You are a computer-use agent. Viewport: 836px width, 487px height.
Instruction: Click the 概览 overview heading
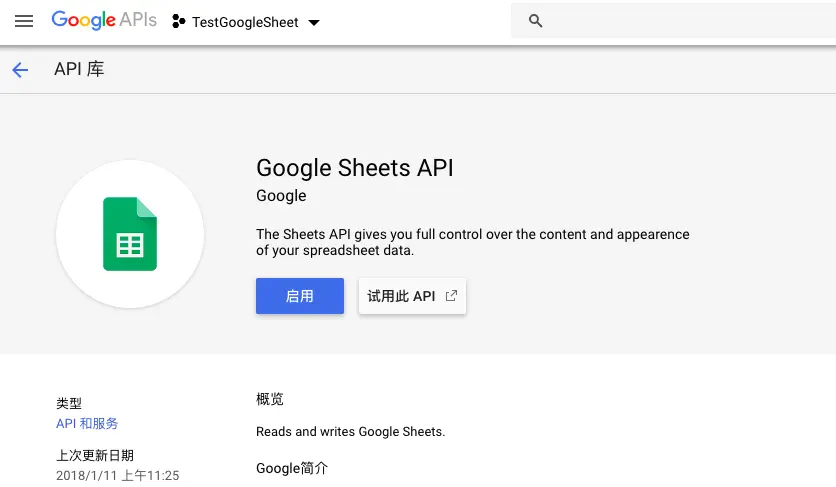(270, 399)
